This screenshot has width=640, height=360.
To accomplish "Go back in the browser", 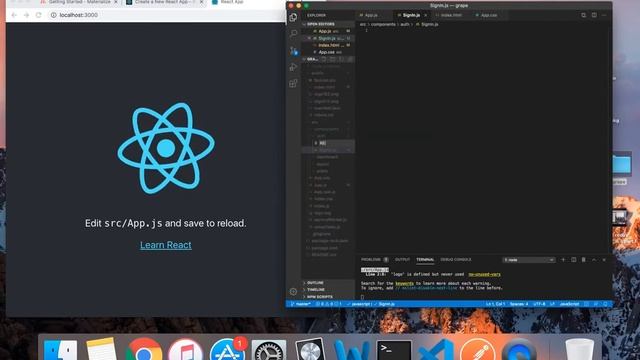I will coord(14,15).
